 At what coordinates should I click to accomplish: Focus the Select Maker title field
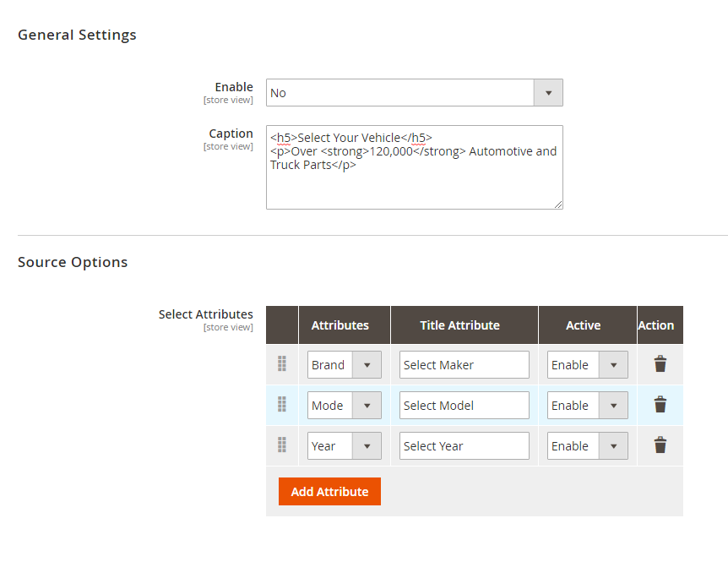point(464,364)
